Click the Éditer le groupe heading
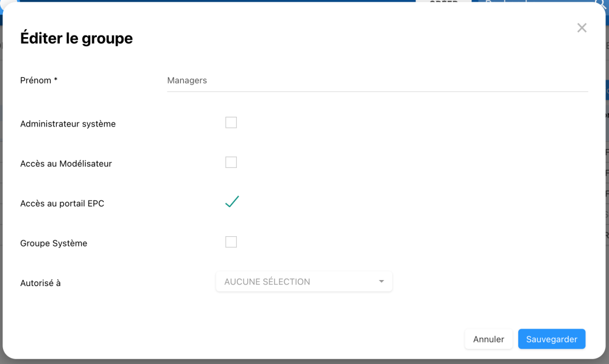Image resolution: width=609 pixels, height=364 pixels. click(x=76, y=38)
